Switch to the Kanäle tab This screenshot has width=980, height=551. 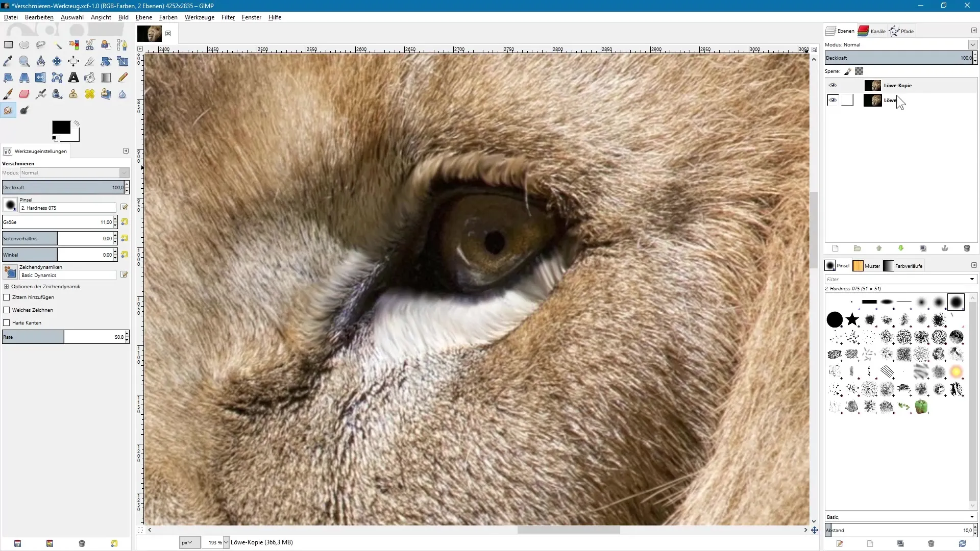click(872, 31)
